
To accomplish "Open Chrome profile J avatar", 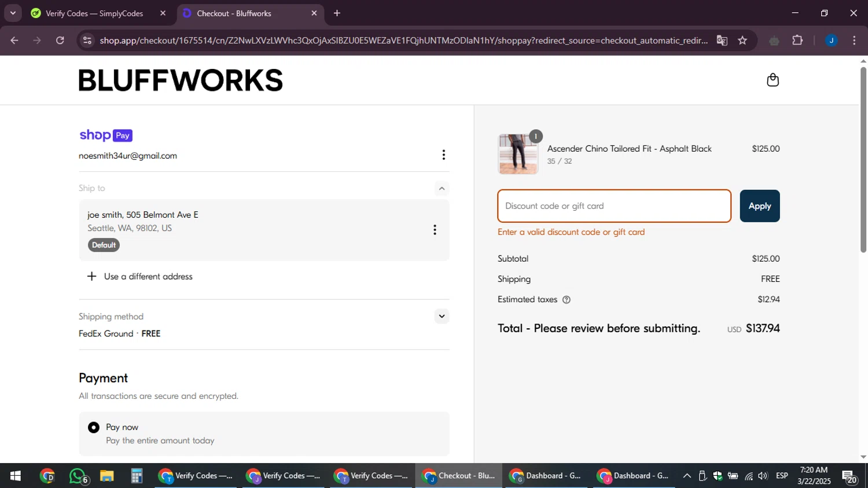I will [x=831, y=41].
